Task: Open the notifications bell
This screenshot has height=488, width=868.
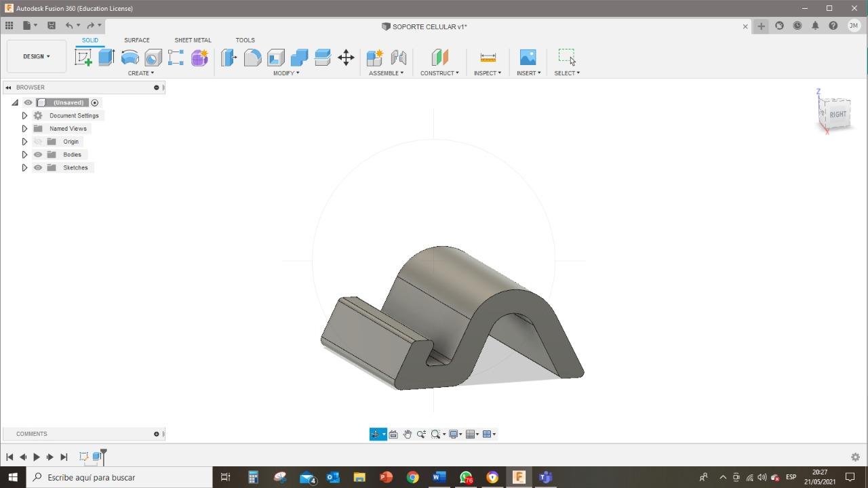Action: [x=815, y=26]
